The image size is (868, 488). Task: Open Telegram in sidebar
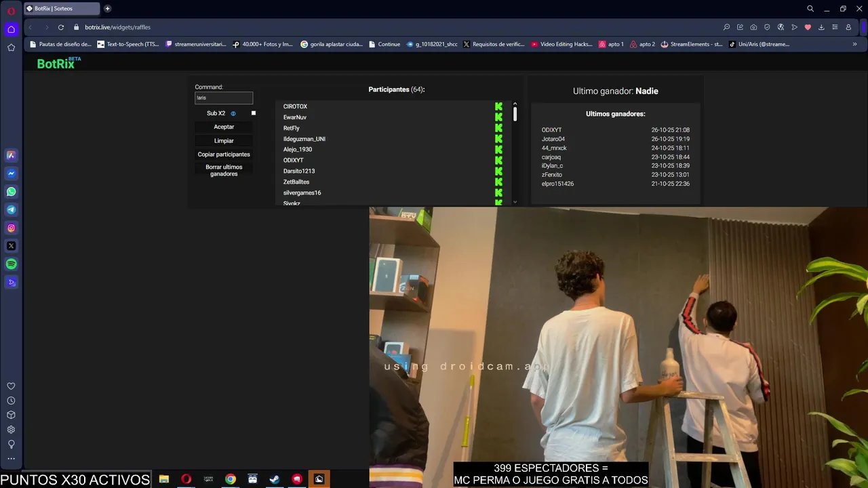tap(11, 210)
